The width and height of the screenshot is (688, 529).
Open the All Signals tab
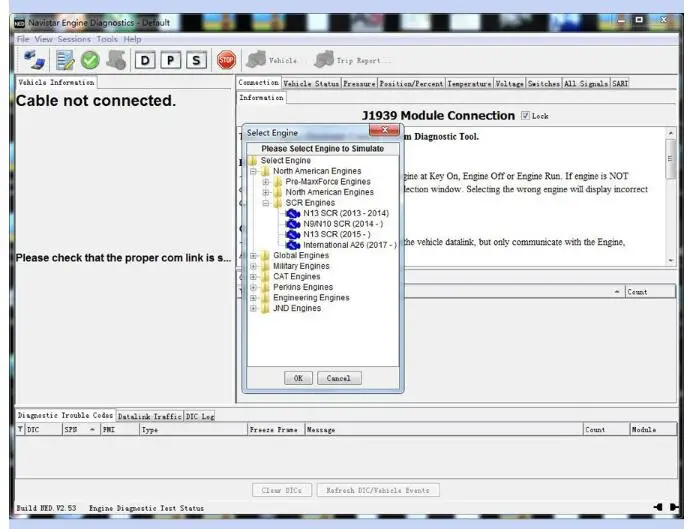point(586,83)
